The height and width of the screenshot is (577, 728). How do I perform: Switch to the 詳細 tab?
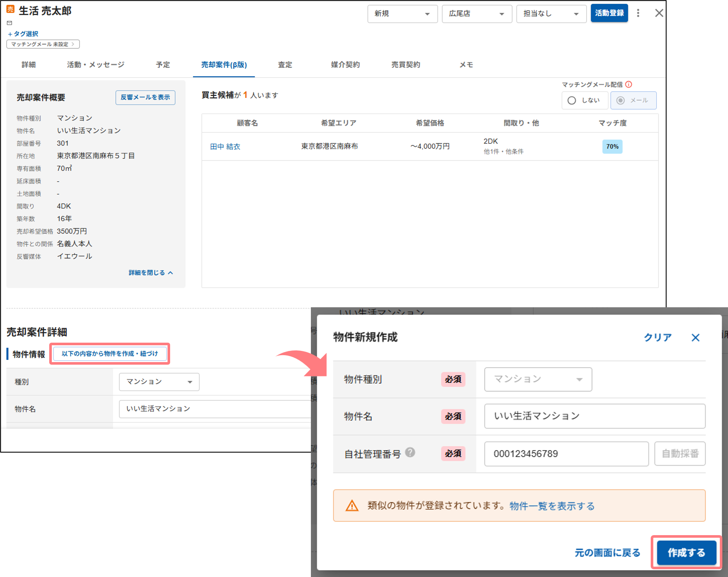[x=28, y=65]
